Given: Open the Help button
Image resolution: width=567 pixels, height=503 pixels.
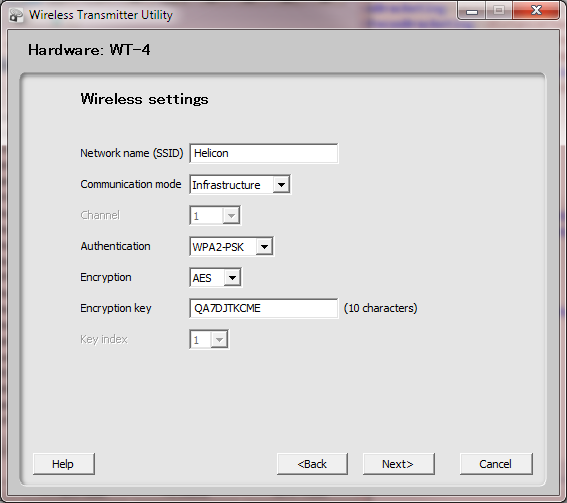Looking at the screenshot, I should click(x=64, y=464).
